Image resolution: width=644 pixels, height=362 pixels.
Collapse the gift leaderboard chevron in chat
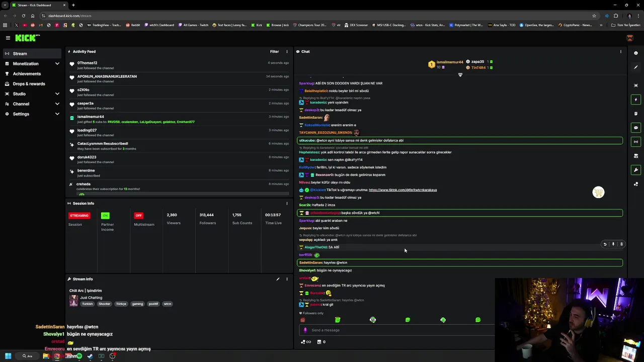click(x=460, y=75)
